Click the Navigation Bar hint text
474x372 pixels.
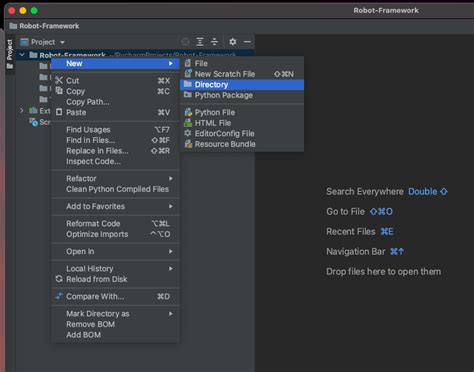(356, 251)
